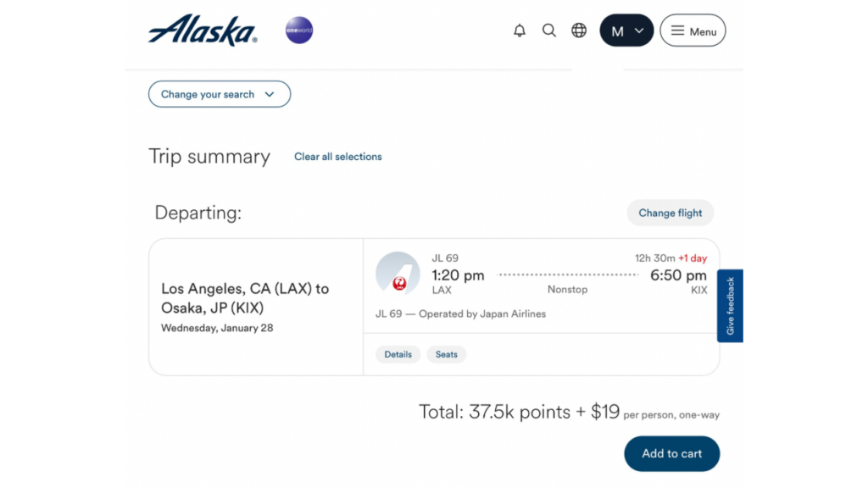Open notifications bell
The image size is (868, 488).
tap(520, 30)
